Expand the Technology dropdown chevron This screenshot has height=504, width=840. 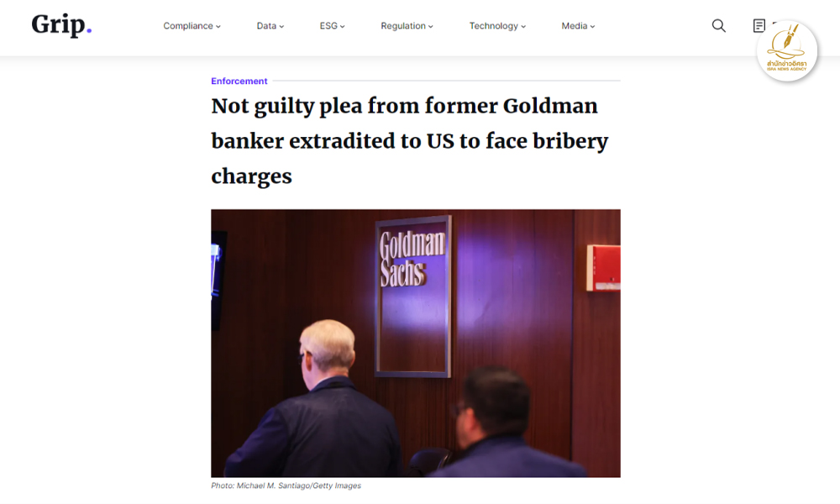[522, 26]
